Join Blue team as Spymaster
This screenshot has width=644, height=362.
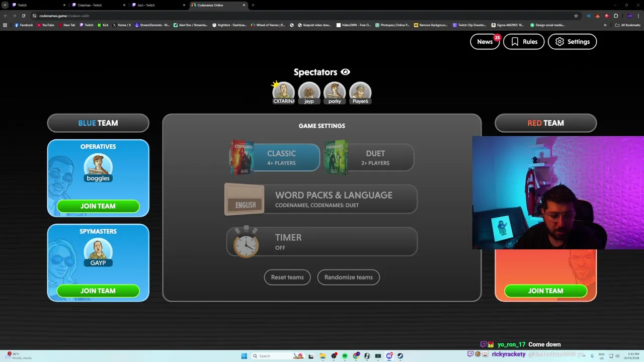[98, 291]
